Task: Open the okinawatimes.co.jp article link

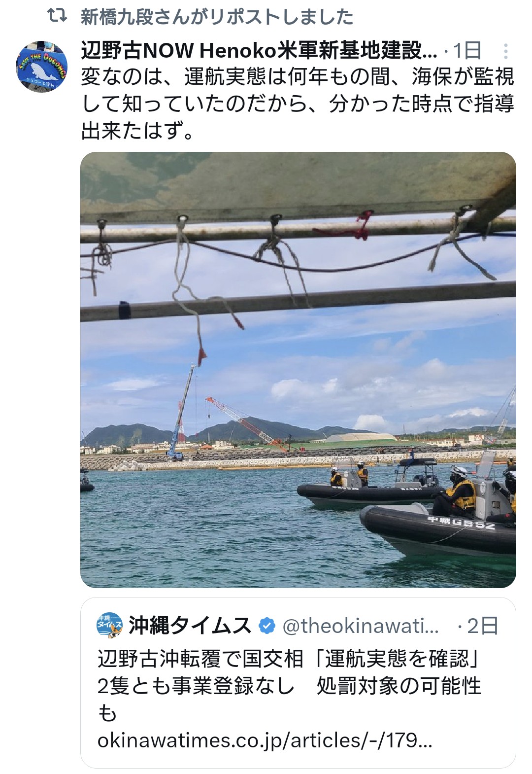Action: pos(265,740)
